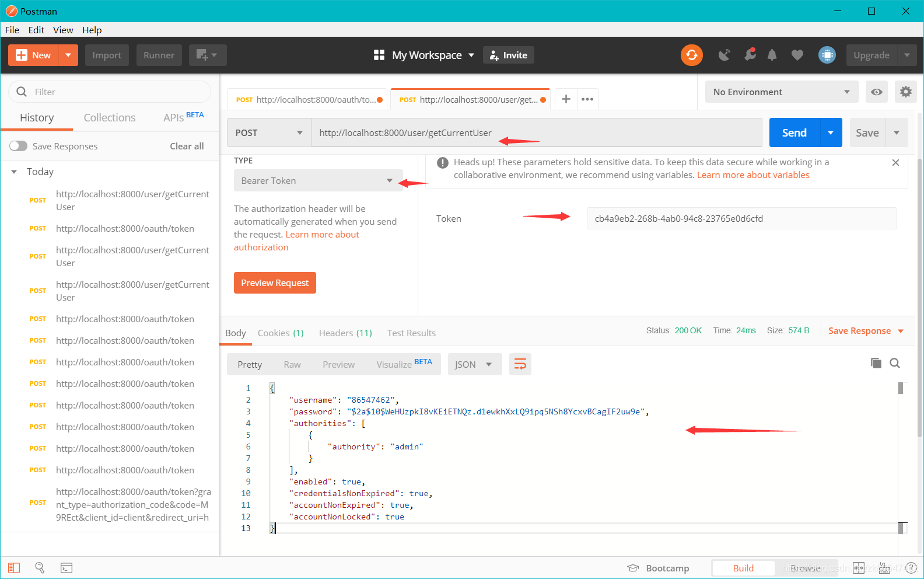Open response Headers tab

345,333
